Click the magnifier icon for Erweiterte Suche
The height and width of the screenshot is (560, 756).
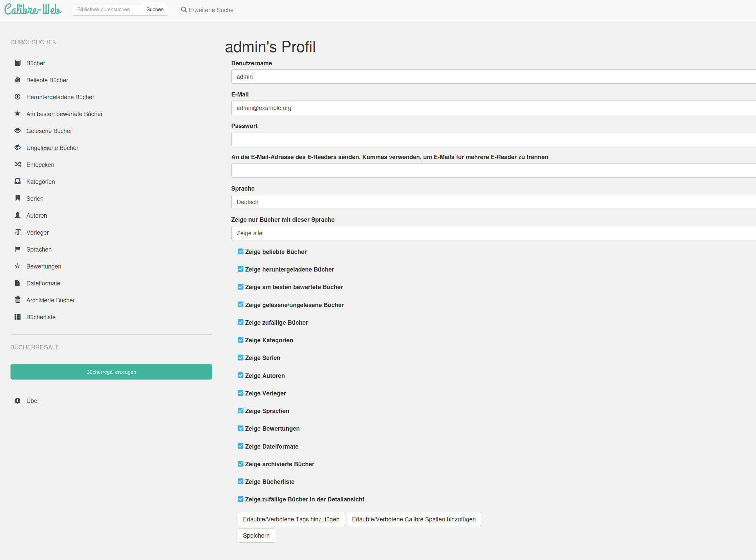tap(184, 10)
